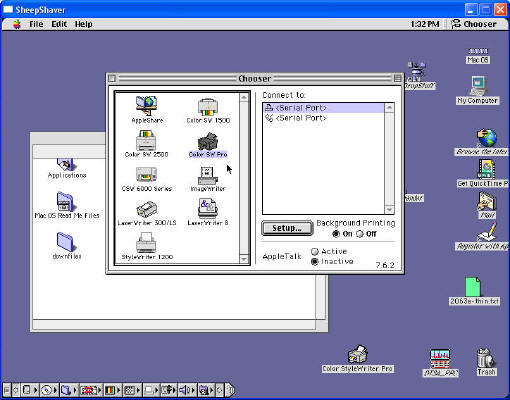Open the Help menu
This screenshot has width=510, height=400.
83,24
